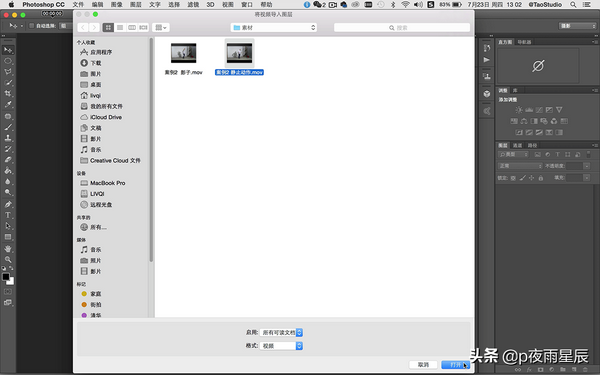Click the dialog search field
The height and width of the screenshot is (375, 600).
[402, 28]
